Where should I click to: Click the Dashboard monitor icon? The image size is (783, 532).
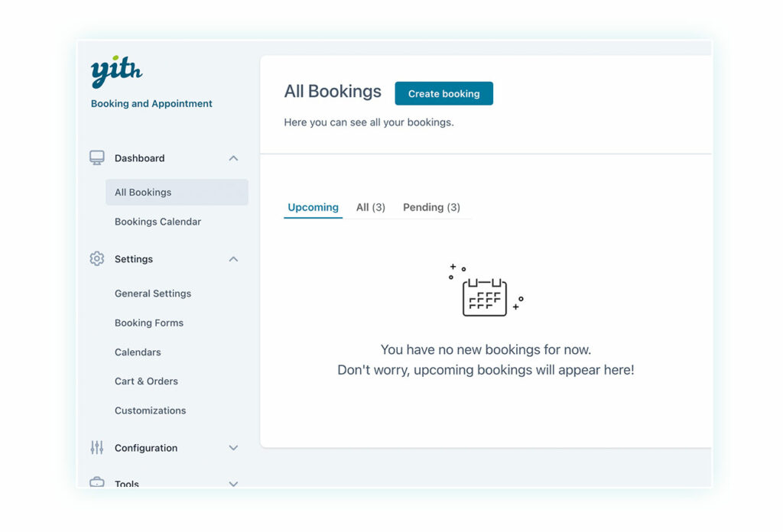click(x=97, y=158)
